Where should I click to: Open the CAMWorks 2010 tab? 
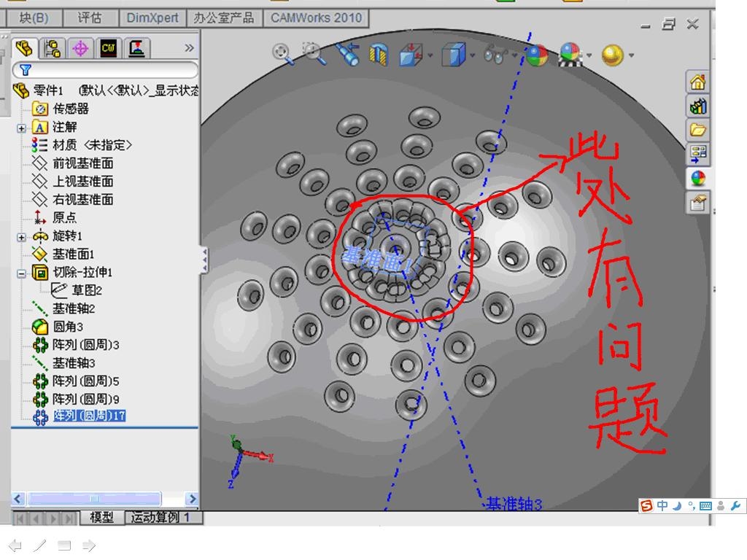coord(317,18)
